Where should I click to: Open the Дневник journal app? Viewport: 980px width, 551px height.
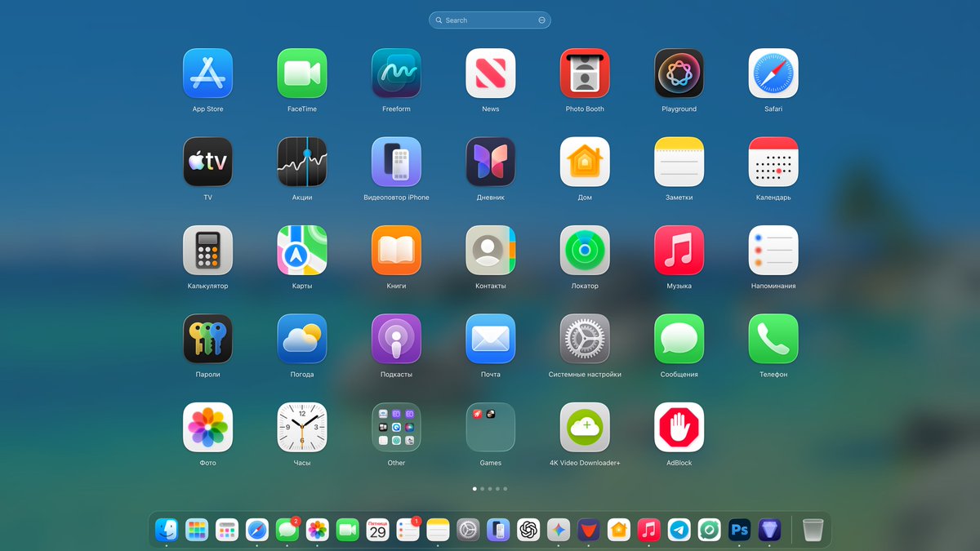click(491, 162)
